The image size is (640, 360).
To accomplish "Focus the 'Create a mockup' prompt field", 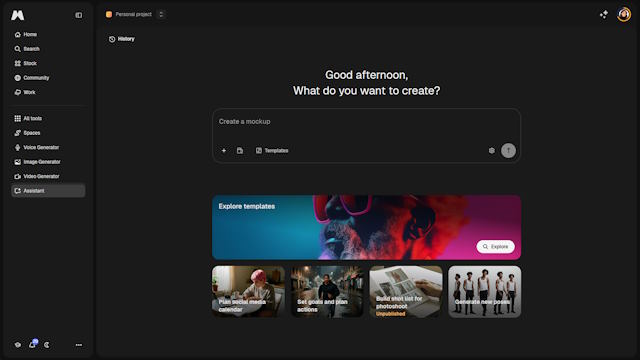I will pyautogui.click(x=366, y=122).
